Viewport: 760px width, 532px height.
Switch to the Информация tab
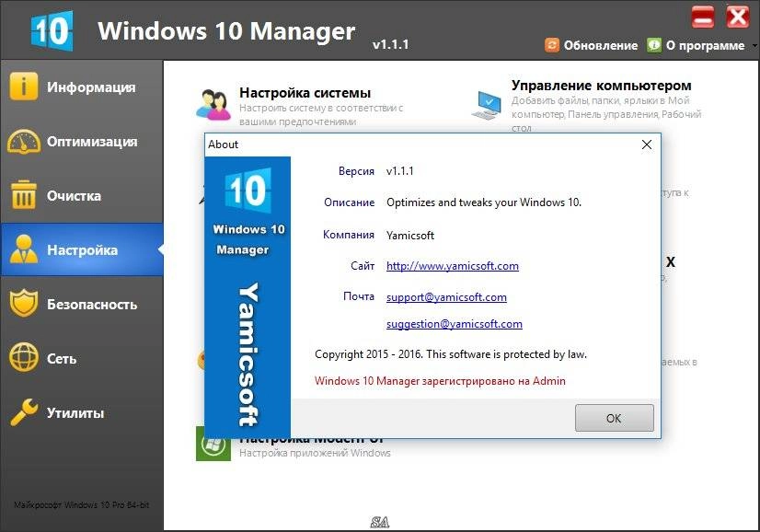pos(81,87)
